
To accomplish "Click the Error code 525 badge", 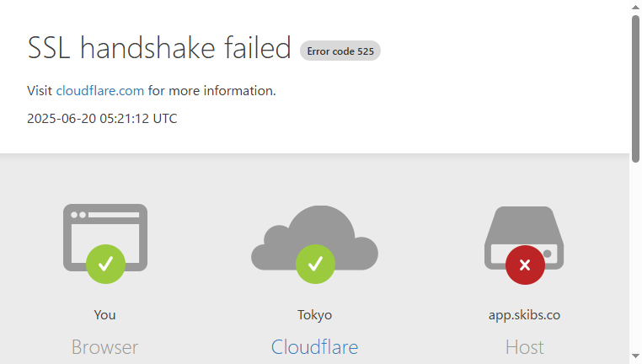I will click(x=340, y=51).
